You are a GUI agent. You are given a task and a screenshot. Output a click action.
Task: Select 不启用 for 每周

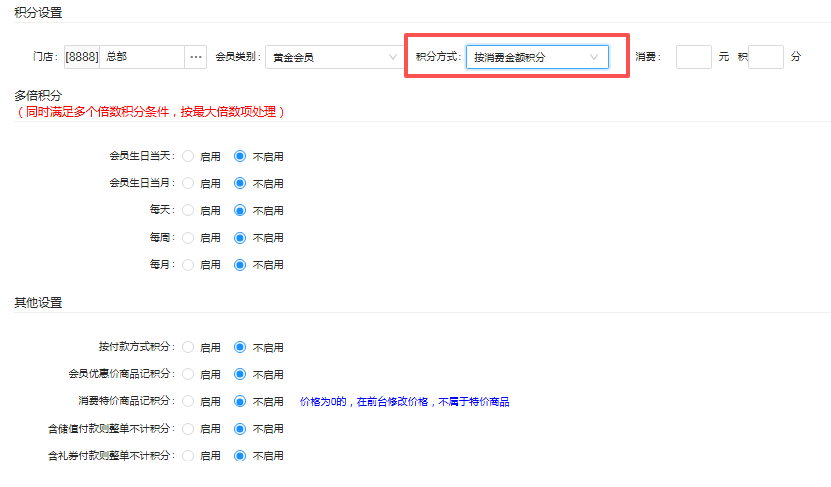240,237
